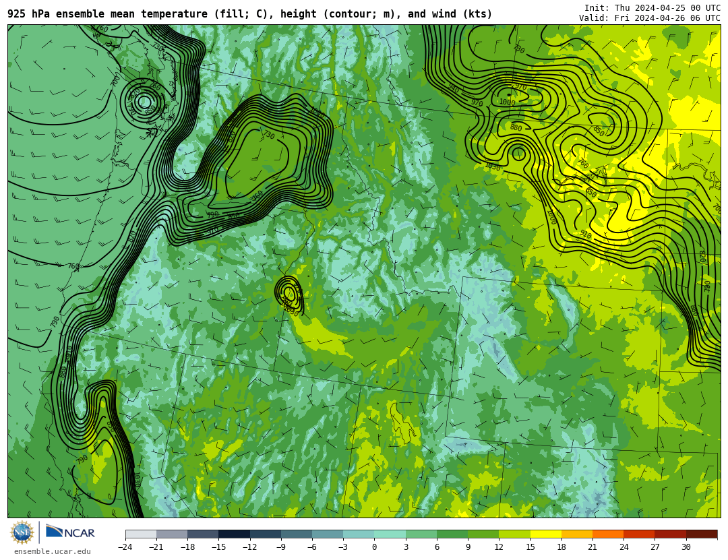Click the 9 colorbar tick label
This screenshot has height=560, width=728.
pos(468,547)
